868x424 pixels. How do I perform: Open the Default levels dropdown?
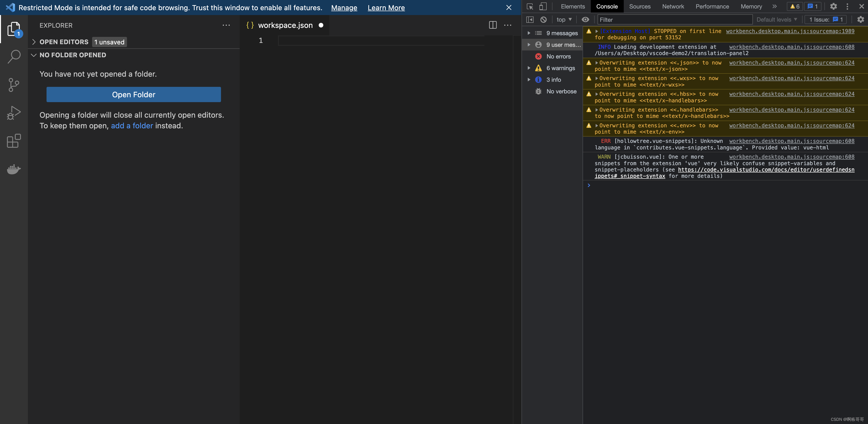[777, 20]
